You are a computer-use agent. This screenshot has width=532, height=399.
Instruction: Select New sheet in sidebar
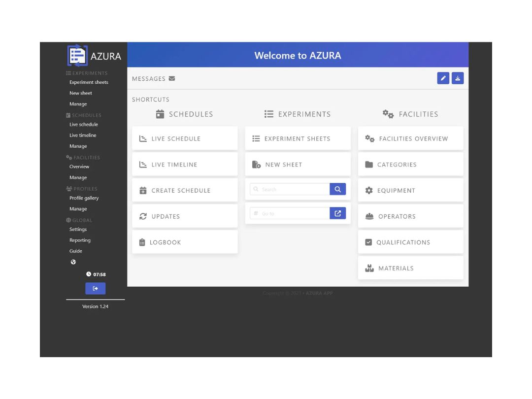click(81, 93)
